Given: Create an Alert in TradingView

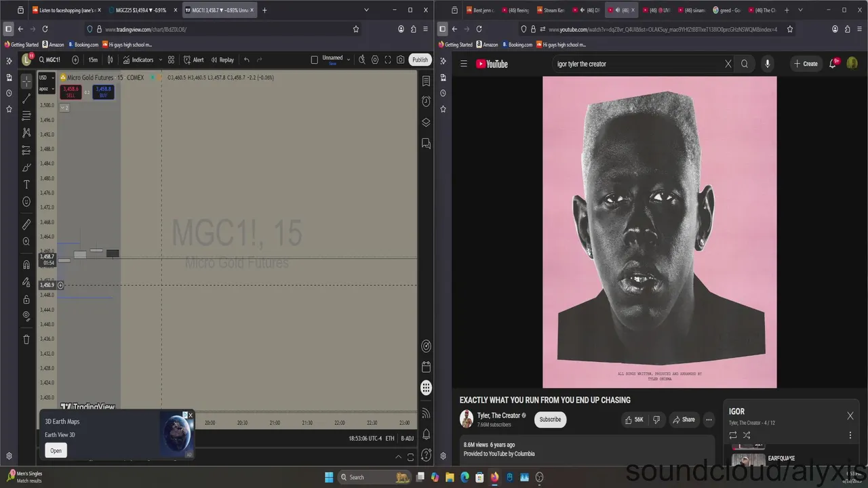Looking at the screenshot, I should [x=193, y=60].
